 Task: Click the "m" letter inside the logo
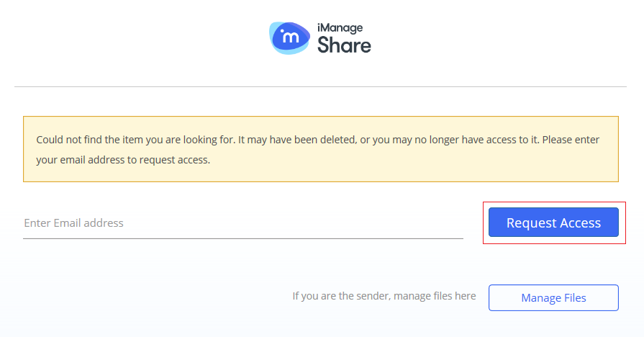291,39
